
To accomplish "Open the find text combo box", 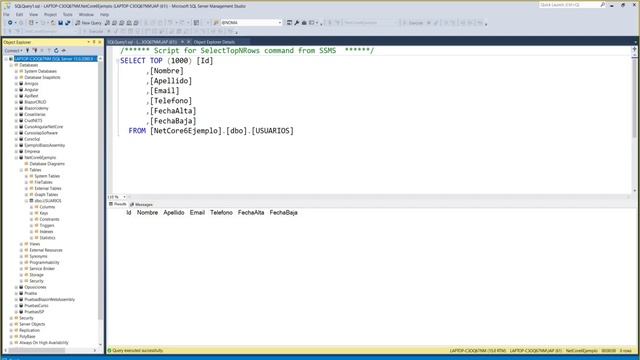I will 251,23.
